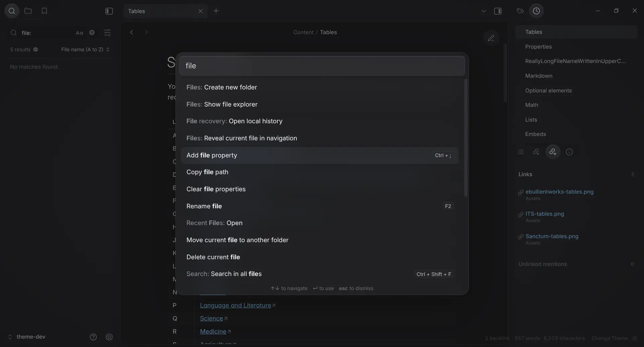
Task: Open recent file Embeds
Action: click(576, 134)
